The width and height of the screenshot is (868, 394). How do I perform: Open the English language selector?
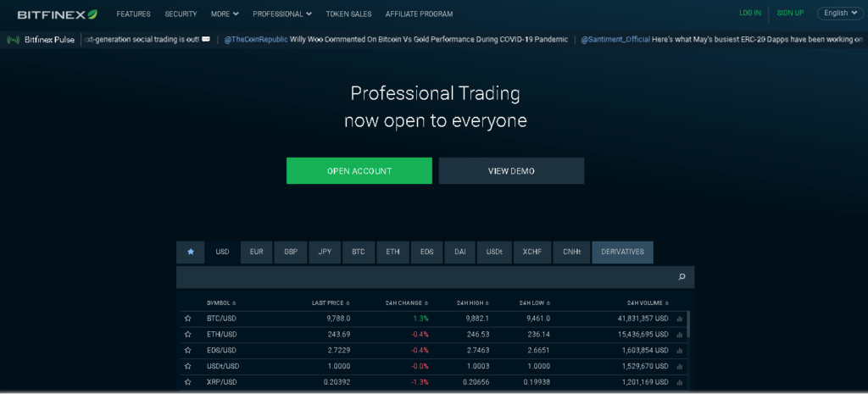pos(840,14)
